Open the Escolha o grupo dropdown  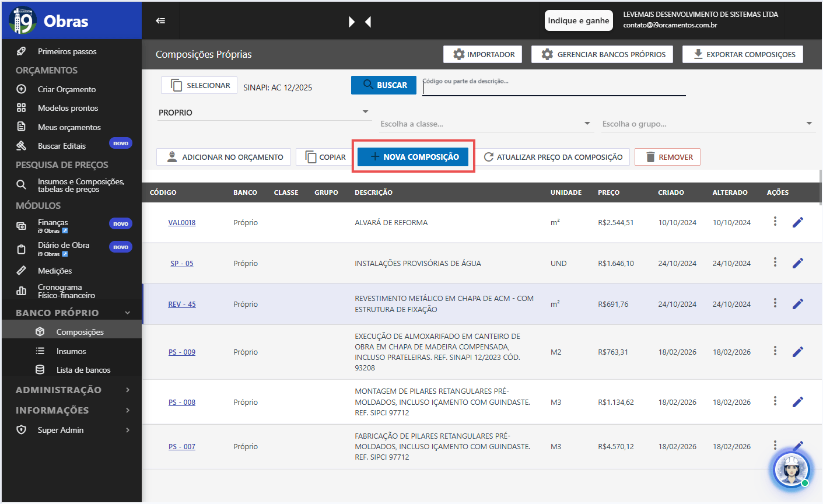point(708,124)
